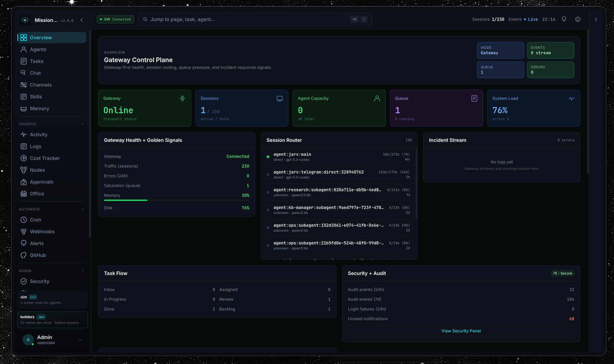614x364 pixels.
Task: Click the Queue card list icon
Action: [x=474, y=99]
